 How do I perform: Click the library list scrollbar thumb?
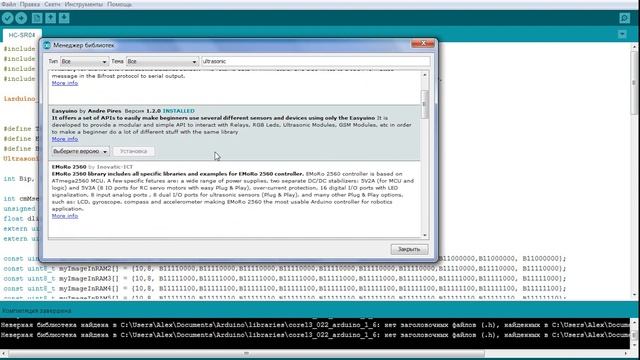(424, 104)
